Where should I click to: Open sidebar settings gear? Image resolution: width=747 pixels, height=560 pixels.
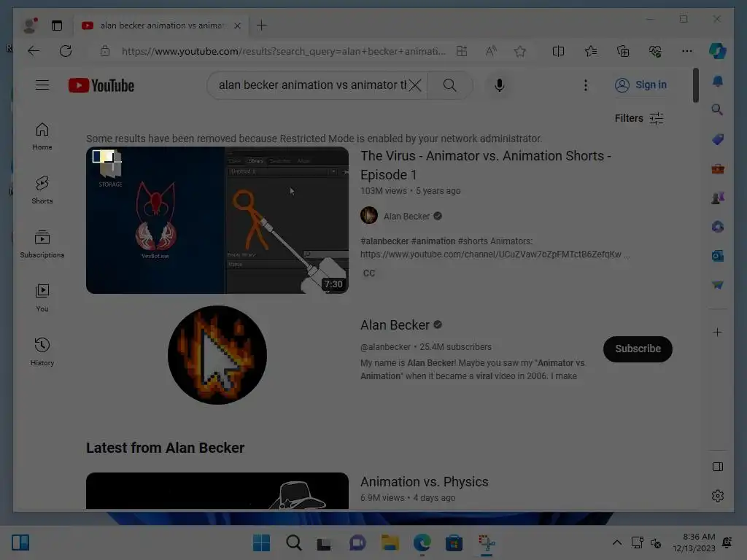tap(718, 496)
